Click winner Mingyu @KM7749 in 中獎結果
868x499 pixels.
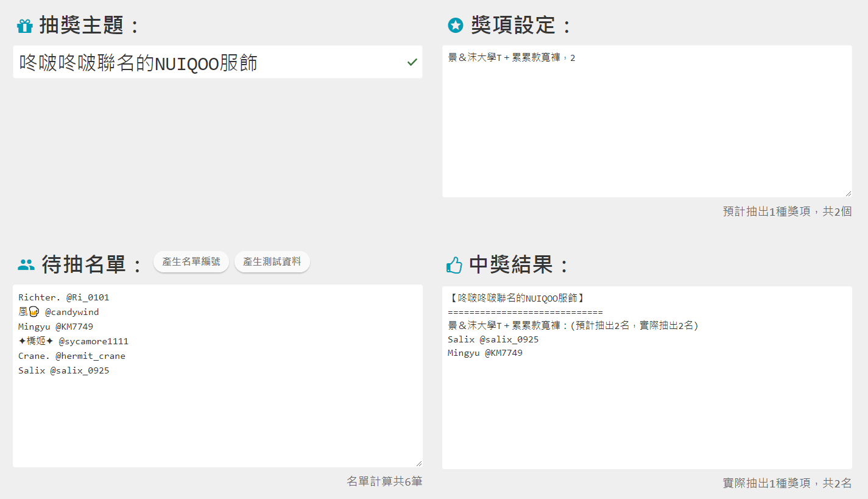tap(485, 353)
